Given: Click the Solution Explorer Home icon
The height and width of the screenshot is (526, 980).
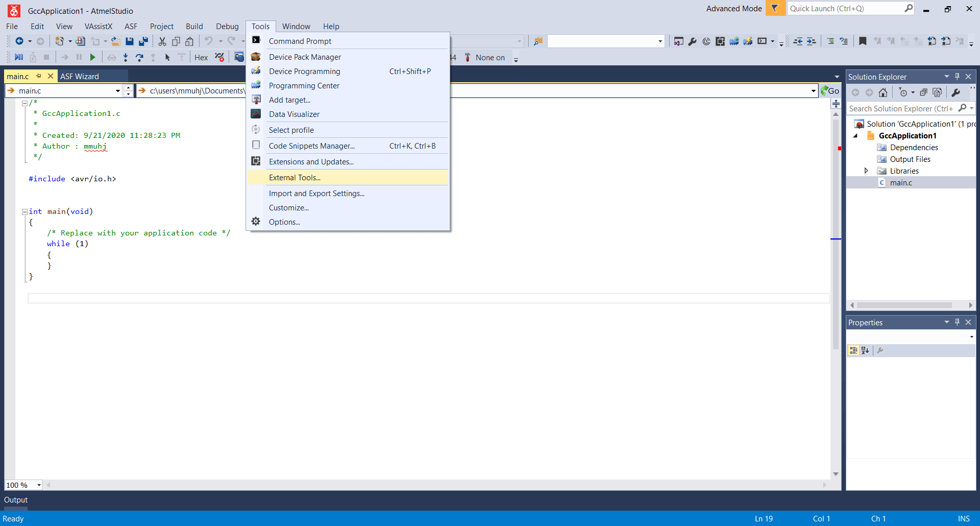Looking at the screenshot, I should (x=883, y=92).
